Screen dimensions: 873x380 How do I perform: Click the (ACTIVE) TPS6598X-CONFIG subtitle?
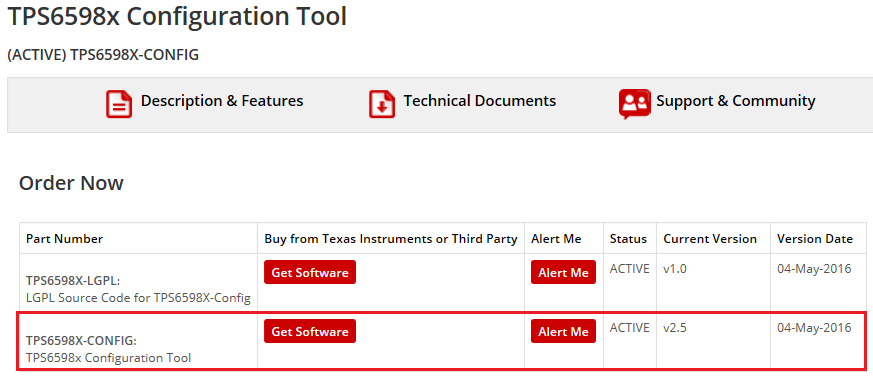coord(103,55)
